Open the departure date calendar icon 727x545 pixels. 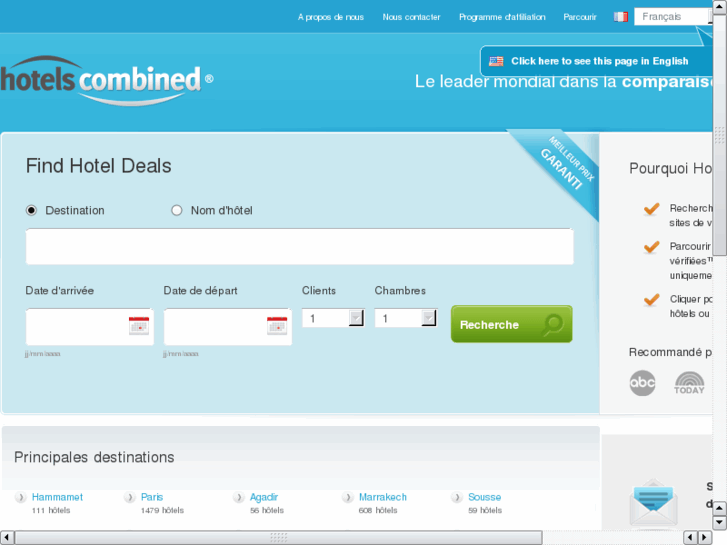coord(277,326)
